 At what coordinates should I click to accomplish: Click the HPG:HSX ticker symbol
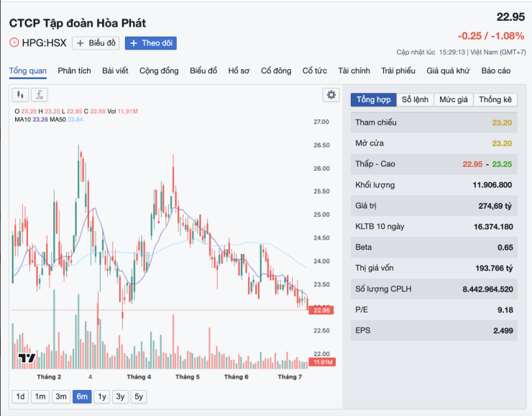(x=44, y=42)
